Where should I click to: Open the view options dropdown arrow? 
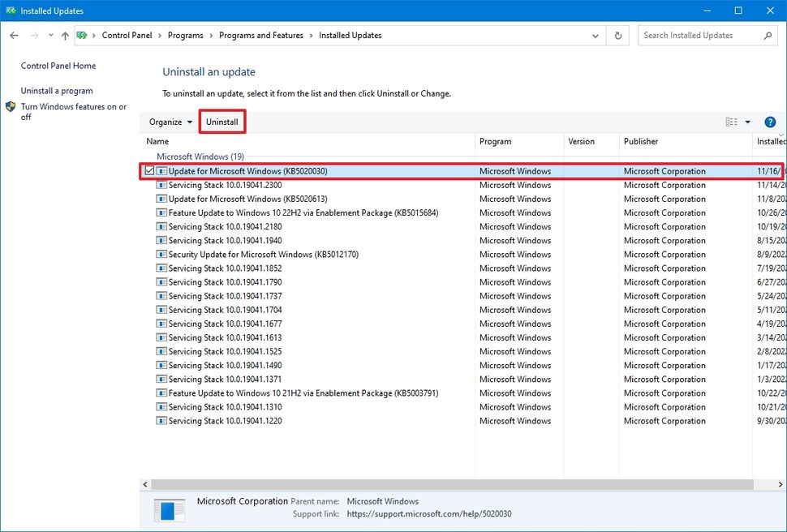pos(746,121)
